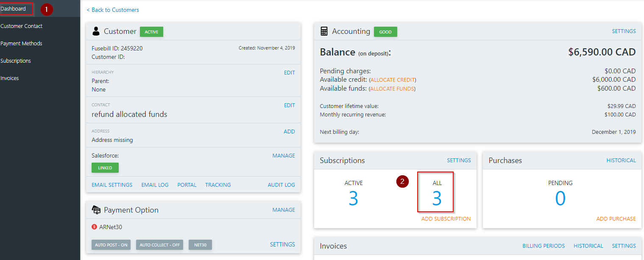This screenshot has height=260, width=644.
Task: Open Customer Contact in the sidebar
Action: pyautogui.click(x=22, y=26)
